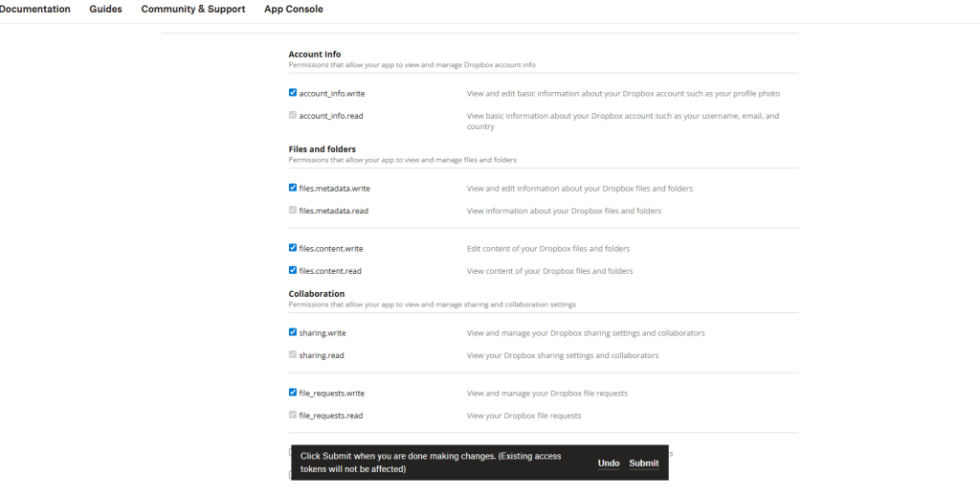
Task: Toggle the files.content.write checkbox
Action: click(x=293, y=248)
